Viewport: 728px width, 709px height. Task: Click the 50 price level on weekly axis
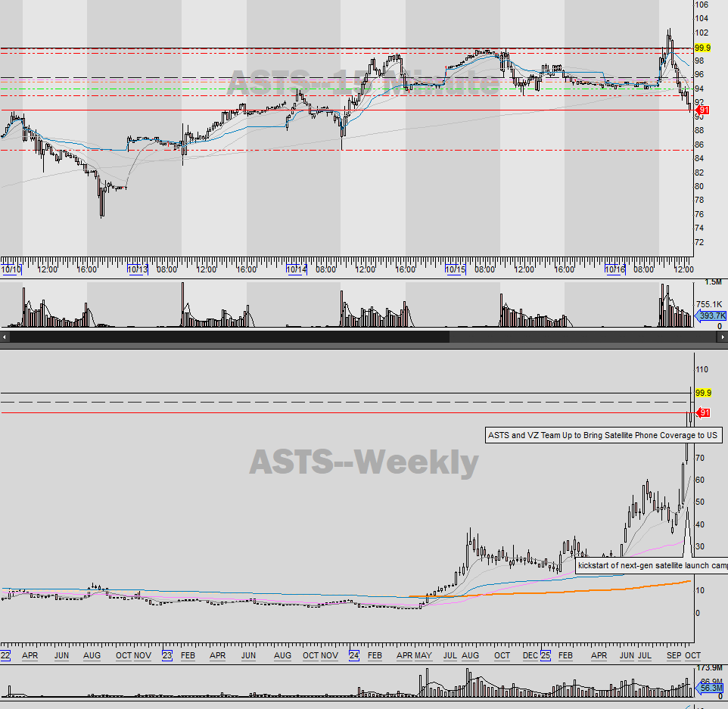(x=700, y=502)
